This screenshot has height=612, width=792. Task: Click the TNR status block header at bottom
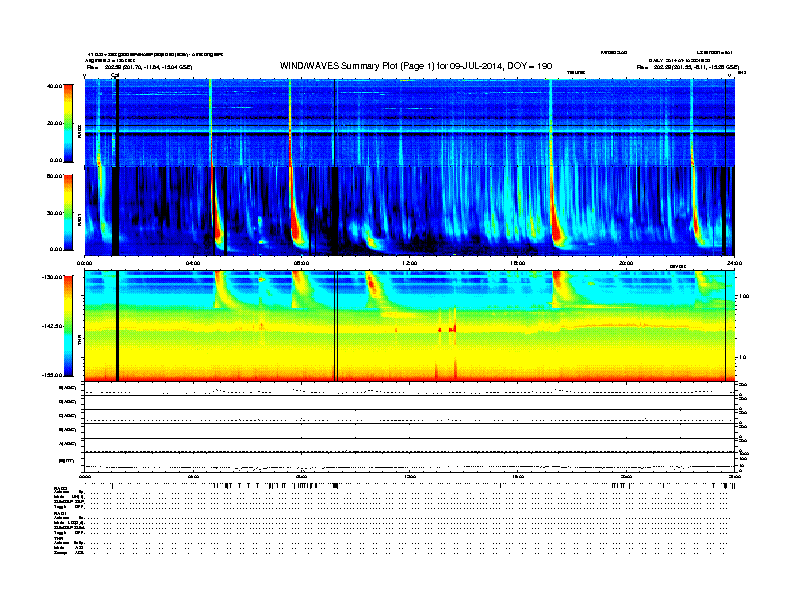coord(58,538)
